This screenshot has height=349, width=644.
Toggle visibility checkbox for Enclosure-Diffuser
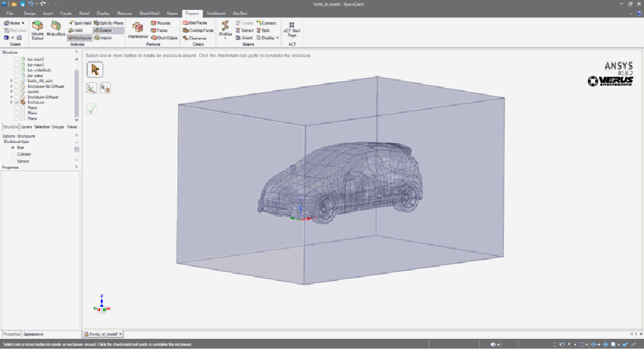pyautogui.click(x=17, y=97)
